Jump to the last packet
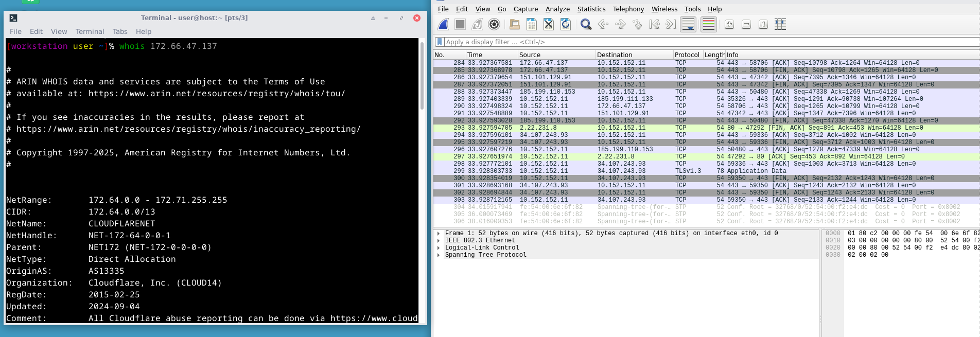980x337 pixels. click(x=671, y=24)
